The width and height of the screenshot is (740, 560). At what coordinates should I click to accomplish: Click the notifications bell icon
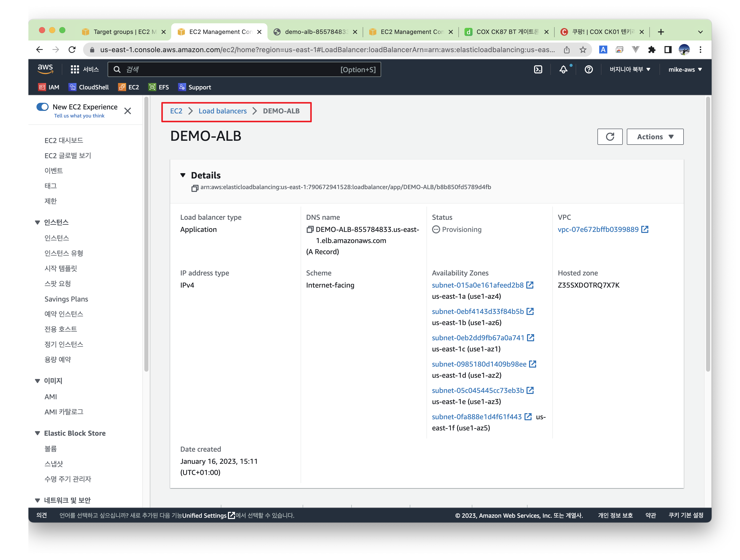point(563,70)
